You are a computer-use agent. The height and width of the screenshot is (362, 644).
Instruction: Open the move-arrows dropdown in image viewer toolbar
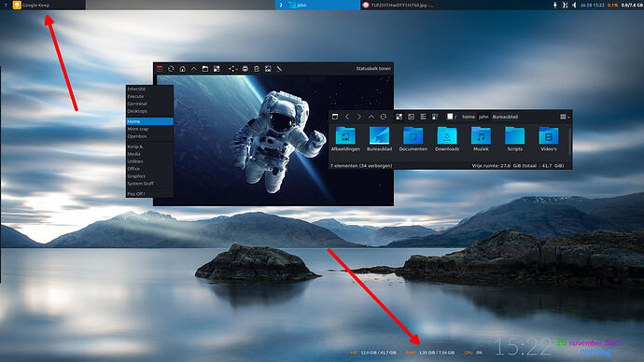[232, 69]
